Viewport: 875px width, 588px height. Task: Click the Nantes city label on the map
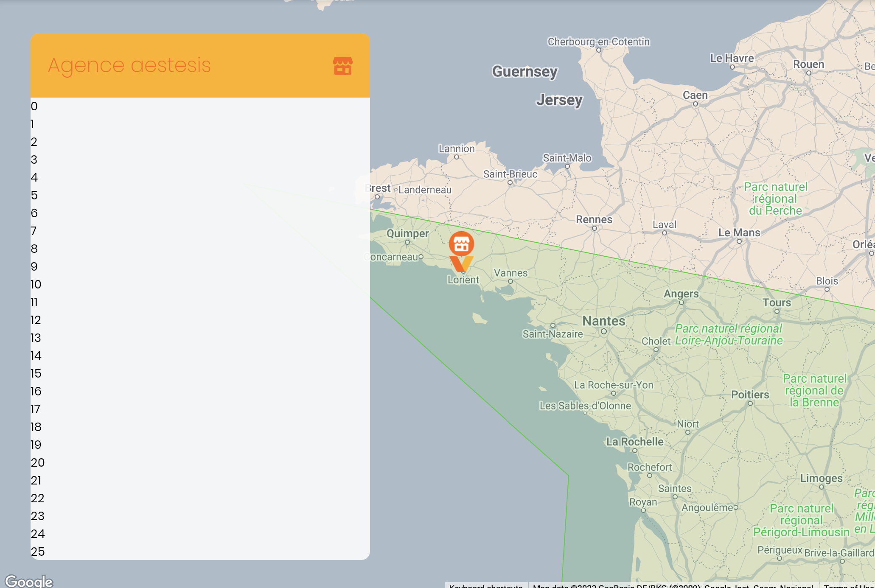pos(603,321)
